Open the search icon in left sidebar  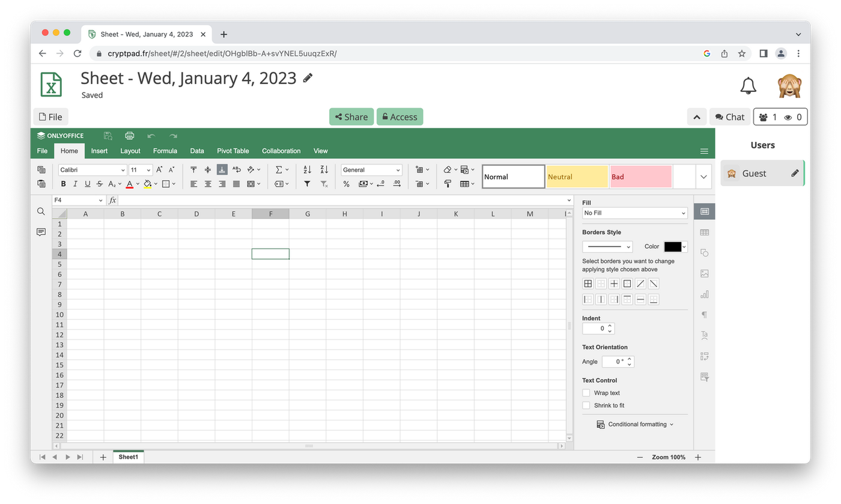point(41,211)
